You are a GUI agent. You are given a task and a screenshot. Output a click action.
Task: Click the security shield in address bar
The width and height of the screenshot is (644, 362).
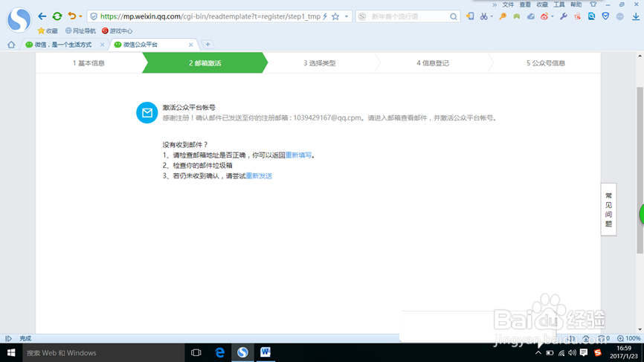point(94,16)
